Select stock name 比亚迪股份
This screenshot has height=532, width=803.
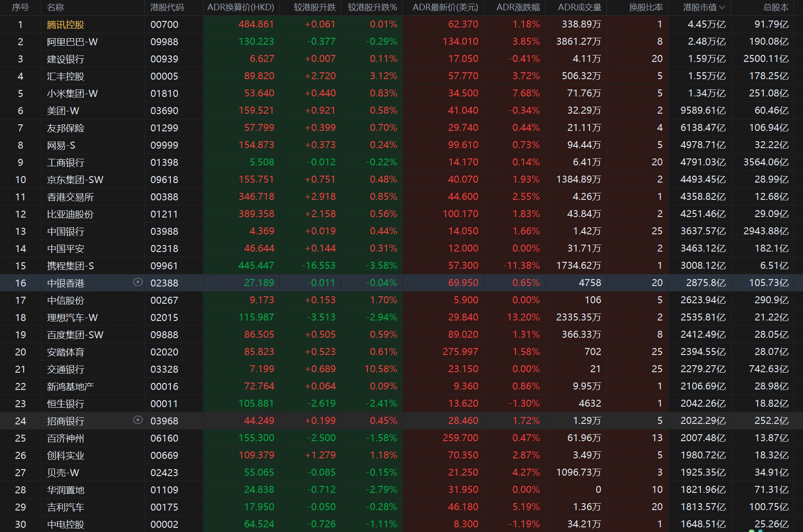(70, 214)
